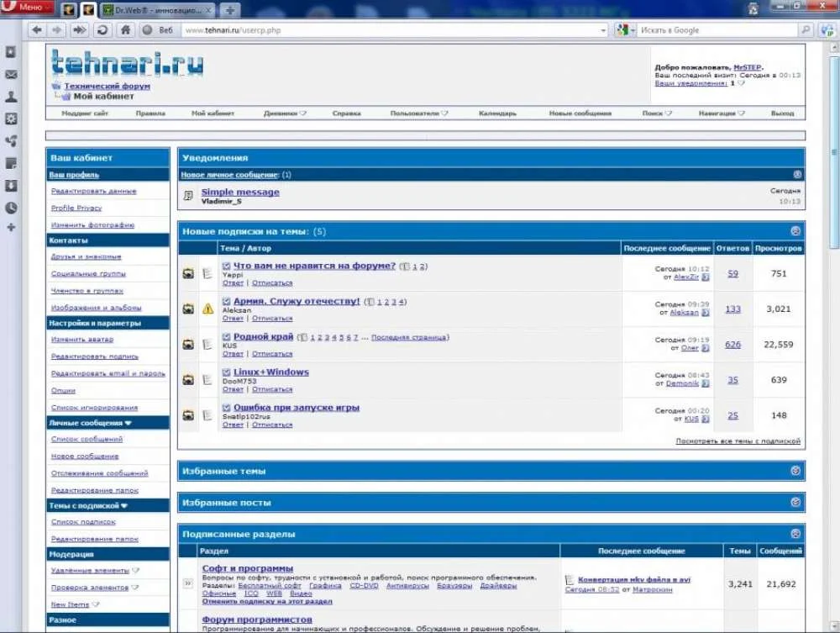Reload the page with the refresh icon
Image resolution: width=840 pixels, height=633 pixels.
pos(102,30)
